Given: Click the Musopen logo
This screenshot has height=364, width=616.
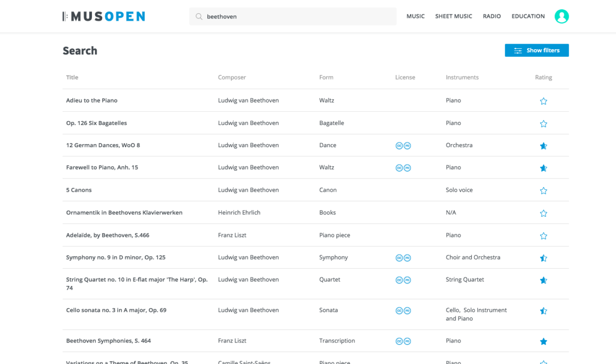Looking at the screenshot, I should point(104,16).
